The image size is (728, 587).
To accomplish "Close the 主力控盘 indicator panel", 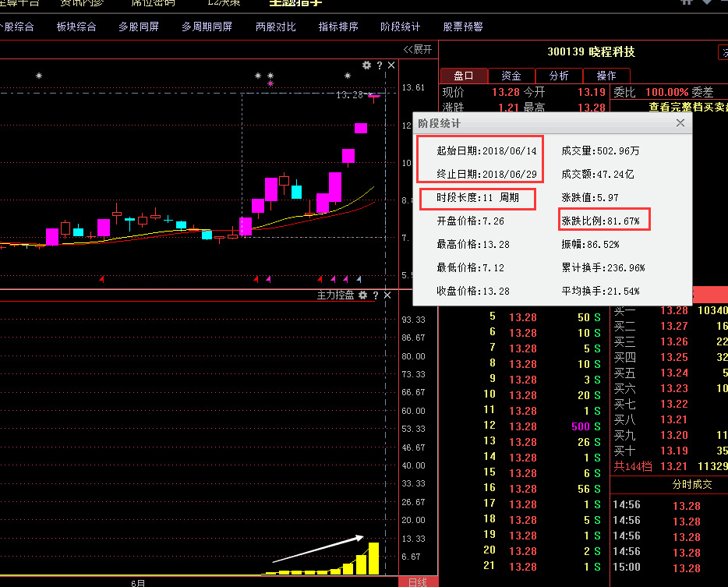I will tap(387, 295).
